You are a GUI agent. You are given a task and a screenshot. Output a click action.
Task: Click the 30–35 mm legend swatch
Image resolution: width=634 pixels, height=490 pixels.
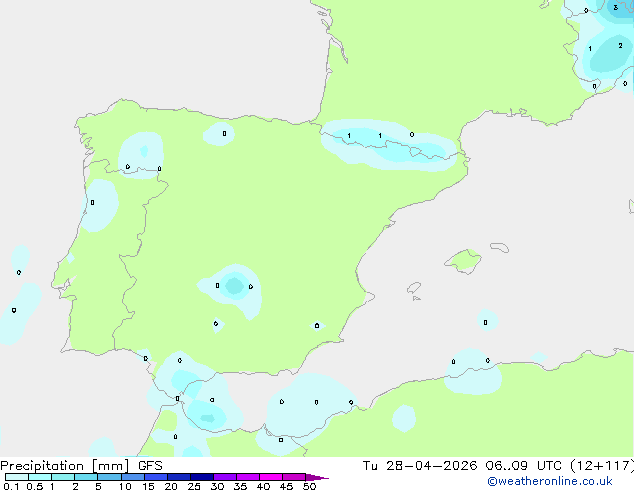[225, 477]
